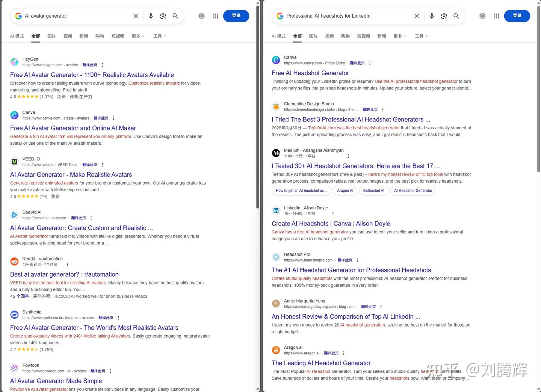Expand the 工具 dropdown in left window
This screenshot has width=541, height=392.
(x=159, y=36)
